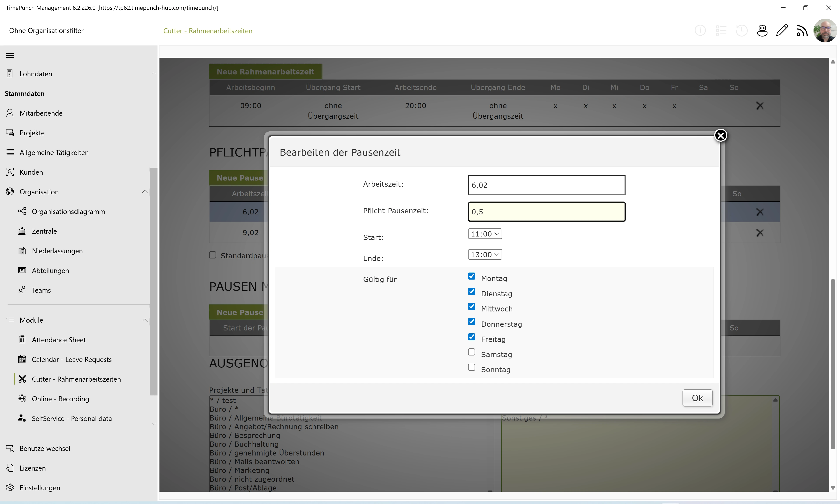Viewport: 840px width, 504px height.
Task: Open Online - Recording module
Action: pyautogui.click(x=61, y=399)
